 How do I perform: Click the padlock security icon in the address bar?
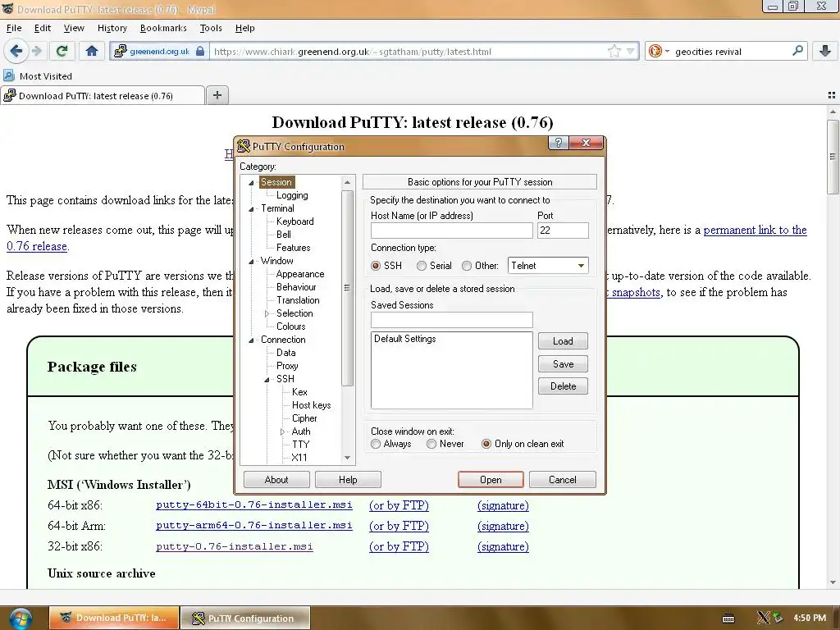(x=200, y=52)
